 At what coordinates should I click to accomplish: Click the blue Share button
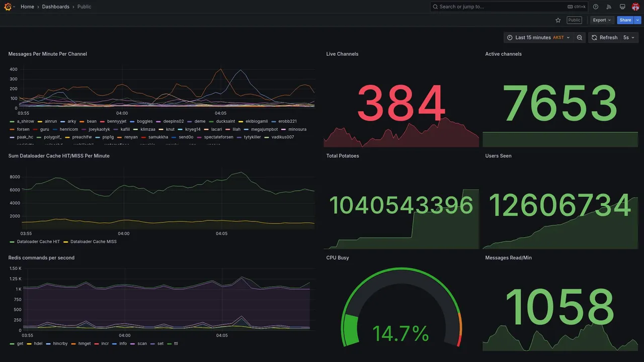625,20
